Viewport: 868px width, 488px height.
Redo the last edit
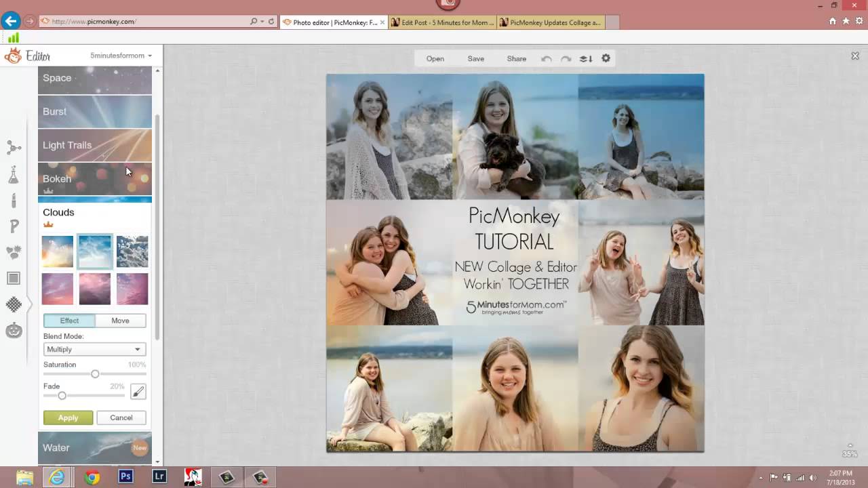[566, 59]
